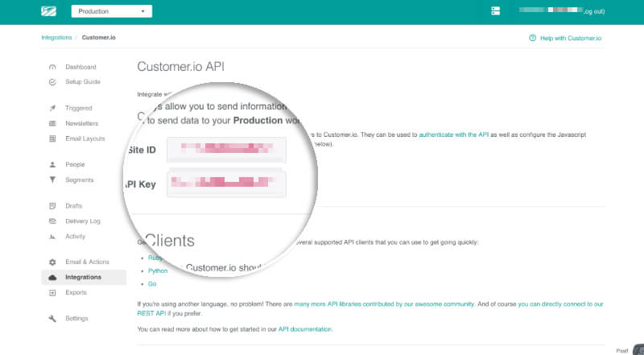
Task: Open Help with Customer.io link
Action: click(571, 38)
